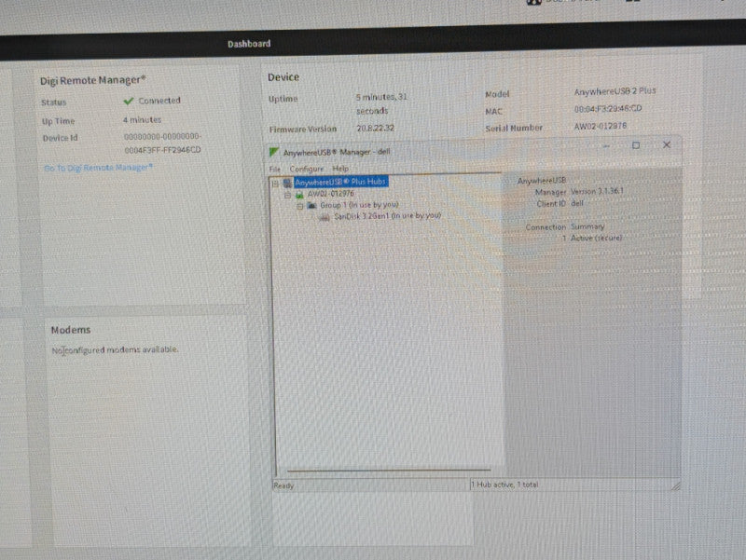Select the AW02-012976 hub row
This screenshot has width=746, height=560.
coord(331,194)
